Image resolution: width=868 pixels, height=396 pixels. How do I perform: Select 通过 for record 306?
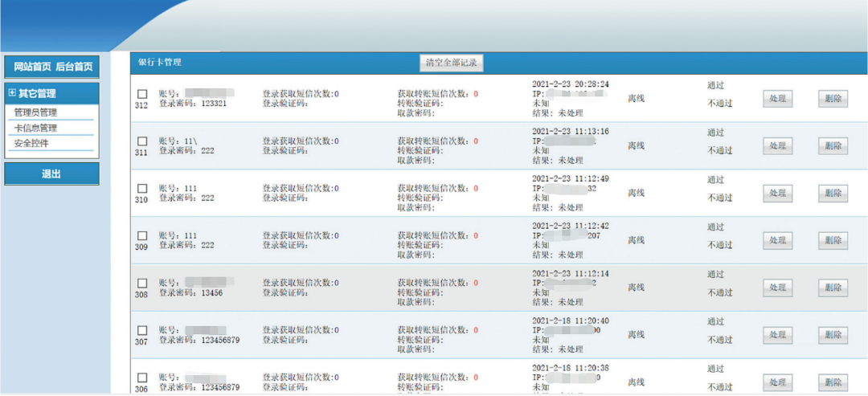[715, 369]
